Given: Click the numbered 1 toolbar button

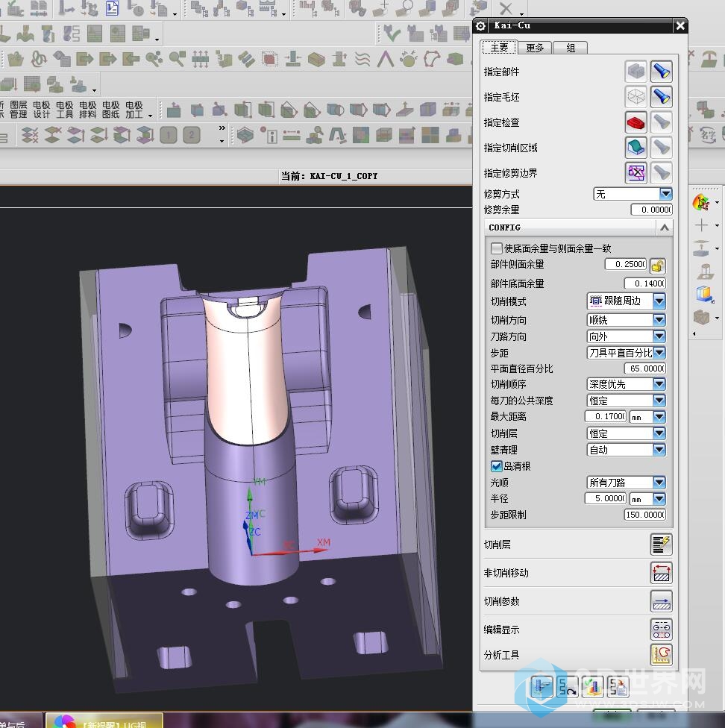Looking at the screenshot, I should tap(169, 135).
